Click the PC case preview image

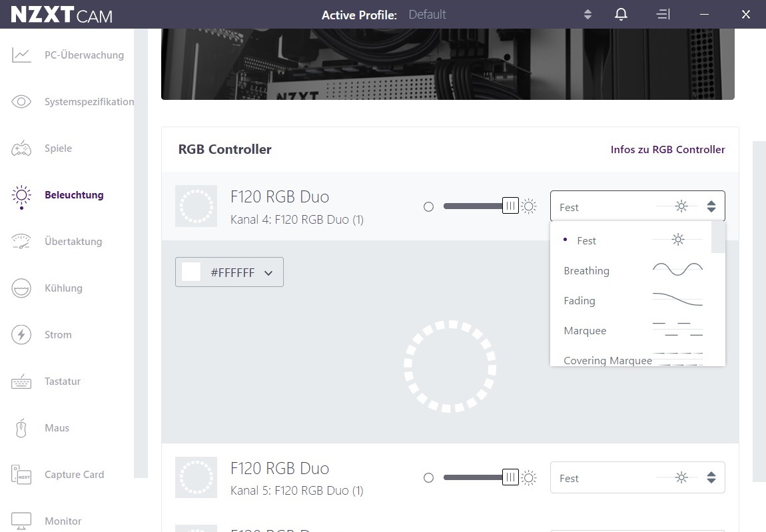448,64
